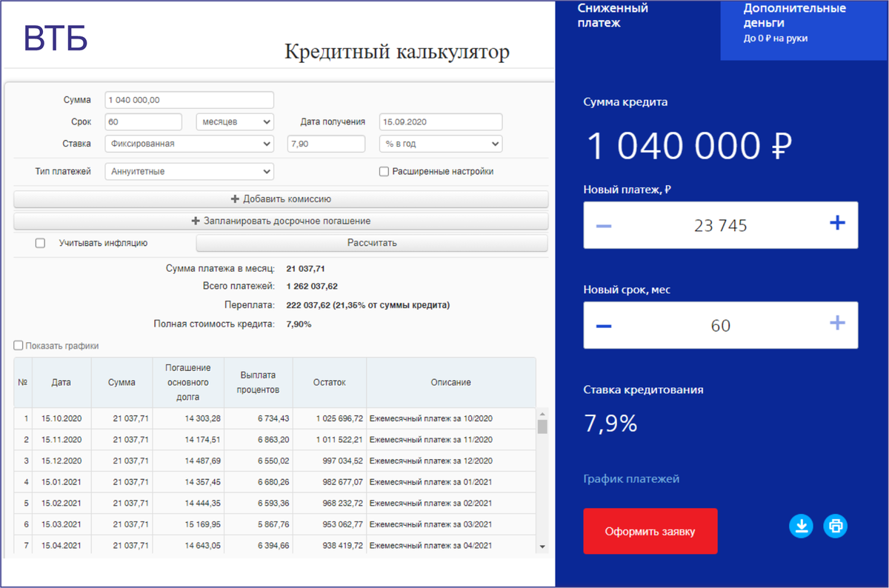Open the месяцев term unit dropdown

pyautogui.click(x=235, y=122)
